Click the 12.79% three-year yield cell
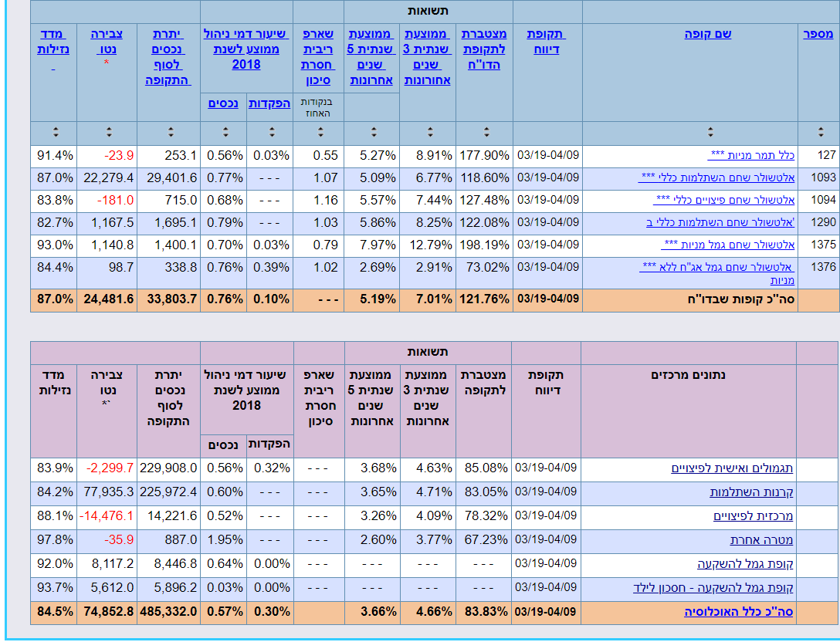The height and width of the screenshot is (642, 840). (x=428, y=245)
